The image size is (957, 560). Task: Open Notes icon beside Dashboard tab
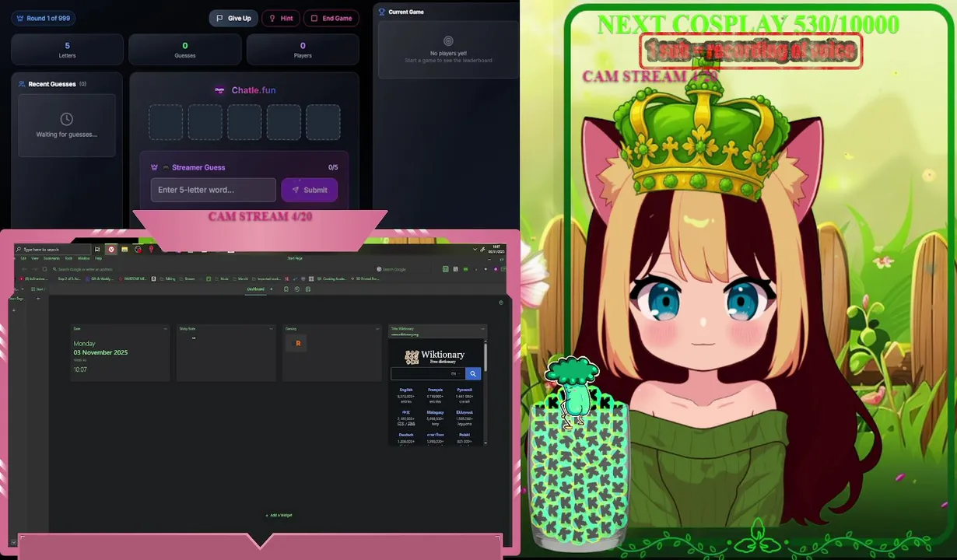308,289
